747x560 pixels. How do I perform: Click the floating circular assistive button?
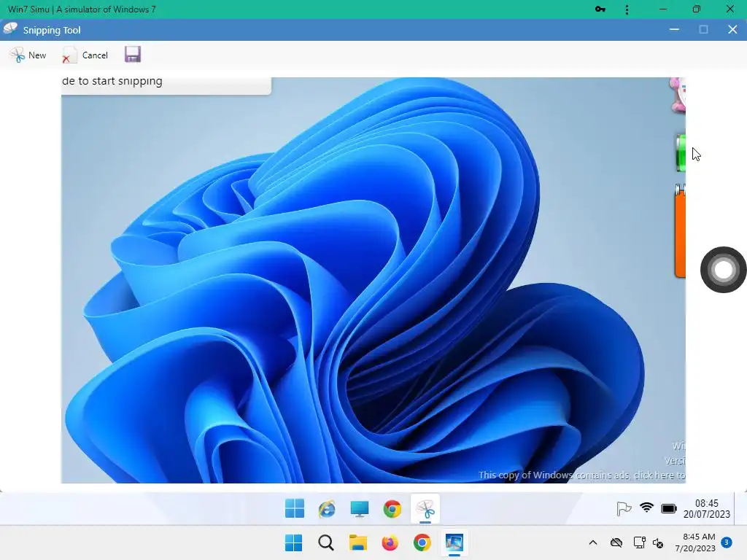point(723,270)
